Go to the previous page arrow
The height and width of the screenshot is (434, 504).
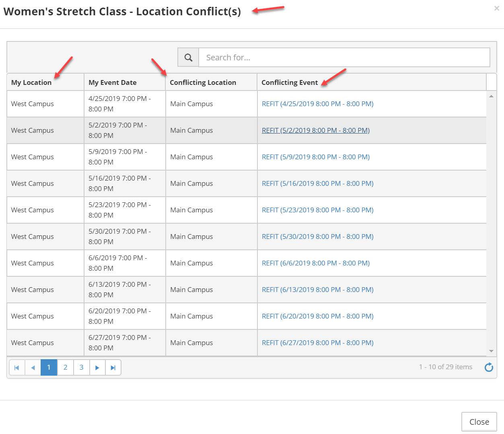click(33, 367)
